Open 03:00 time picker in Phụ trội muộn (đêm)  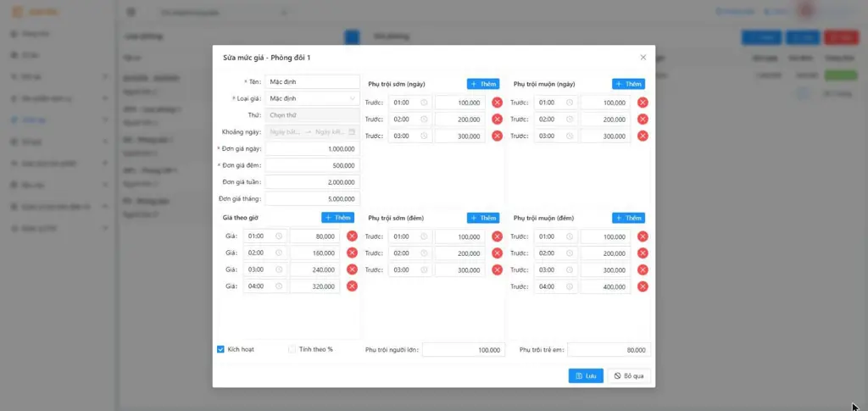556,269
